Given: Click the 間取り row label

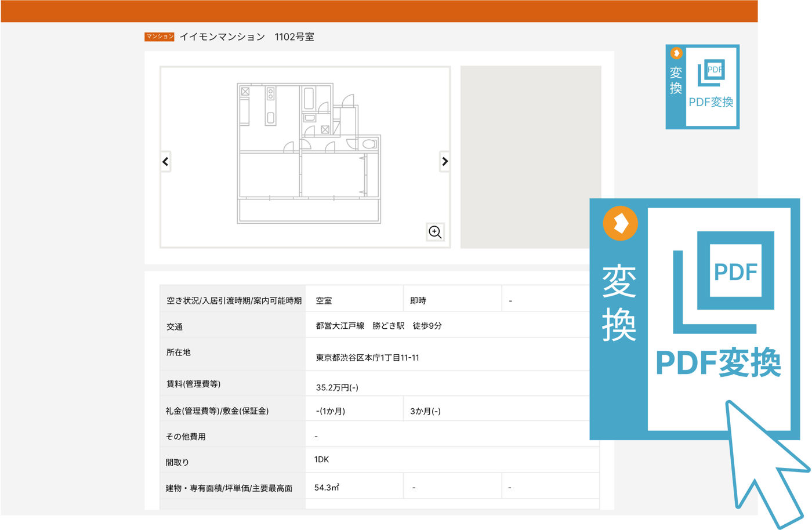Looking at the screenshot, I should [177, 462].
